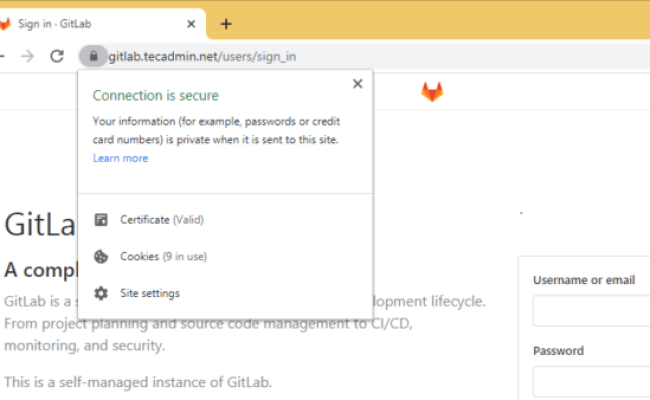Click the 'monitoring, and security.' text
This screenshot has width=650, height=400.
pyautogui.click(x=85, y=346)
